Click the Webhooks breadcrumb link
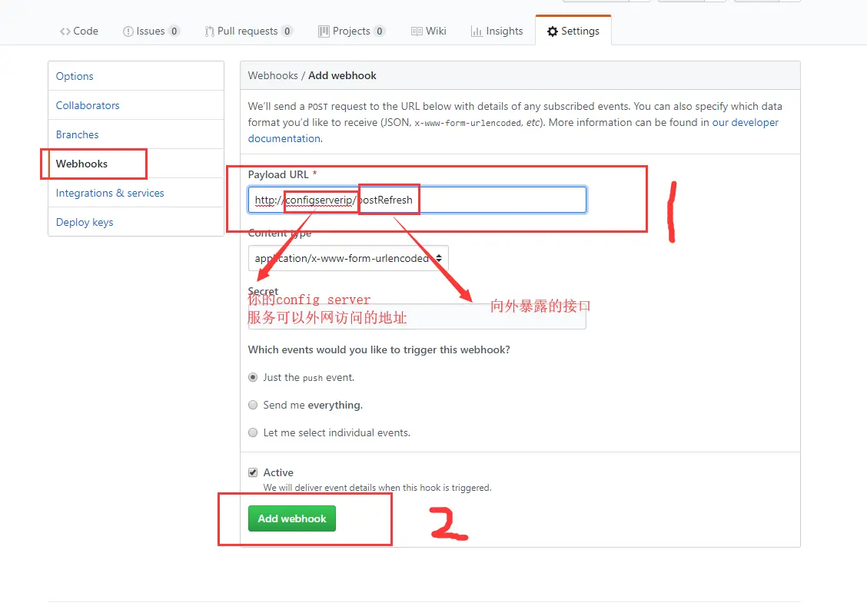The width and height of the screenshot is (867, 616). (273, 76)
